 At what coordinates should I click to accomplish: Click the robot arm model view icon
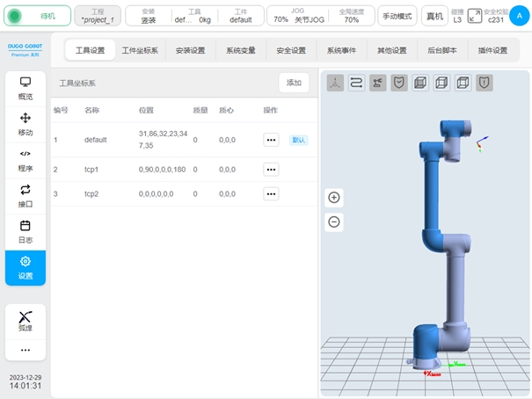(377, 83)
